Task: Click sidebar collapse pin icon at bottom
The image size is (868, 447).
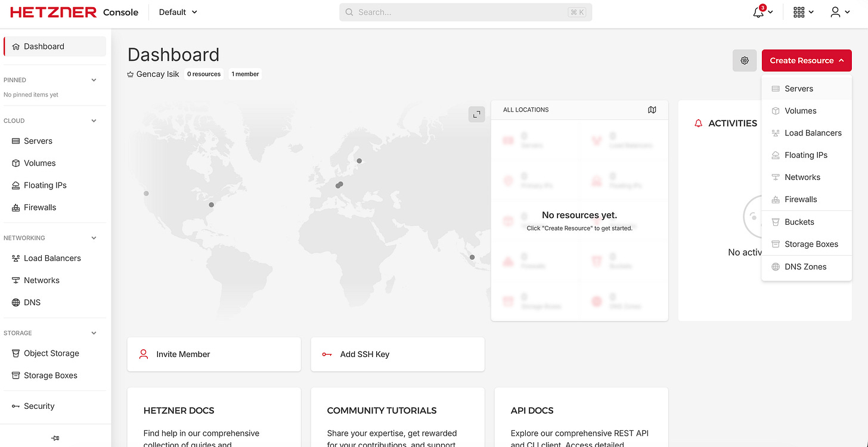Action: coord(55,438)
